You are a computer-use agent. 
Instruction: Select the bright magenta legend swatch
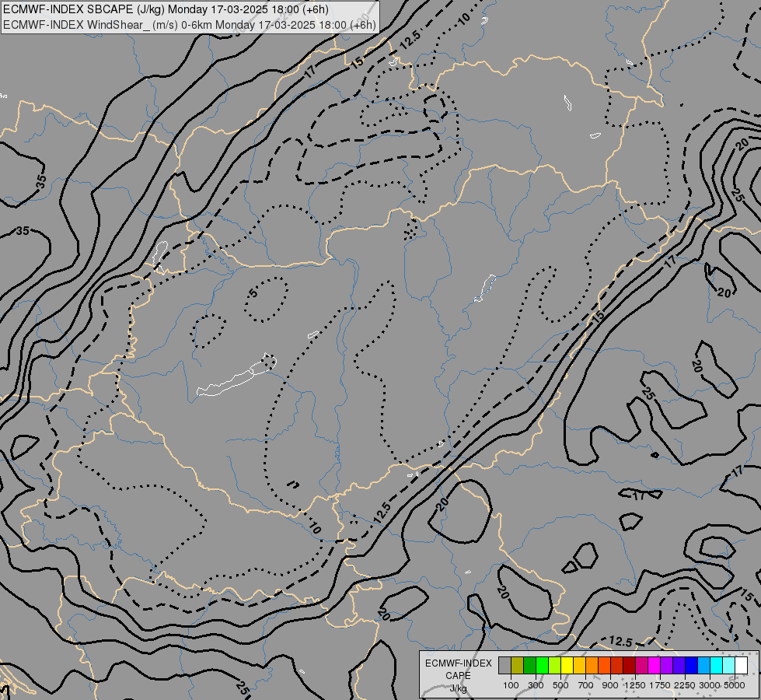click(x=655, y=666)
